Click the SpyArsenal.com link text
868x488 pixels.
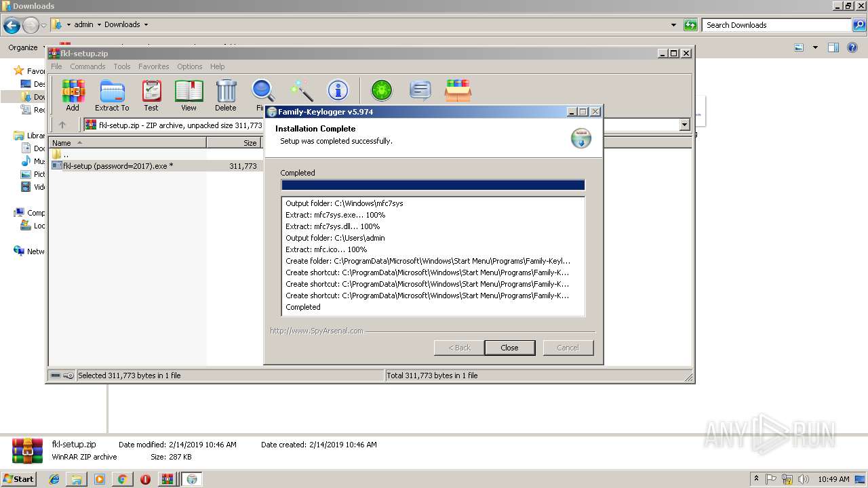317,331
